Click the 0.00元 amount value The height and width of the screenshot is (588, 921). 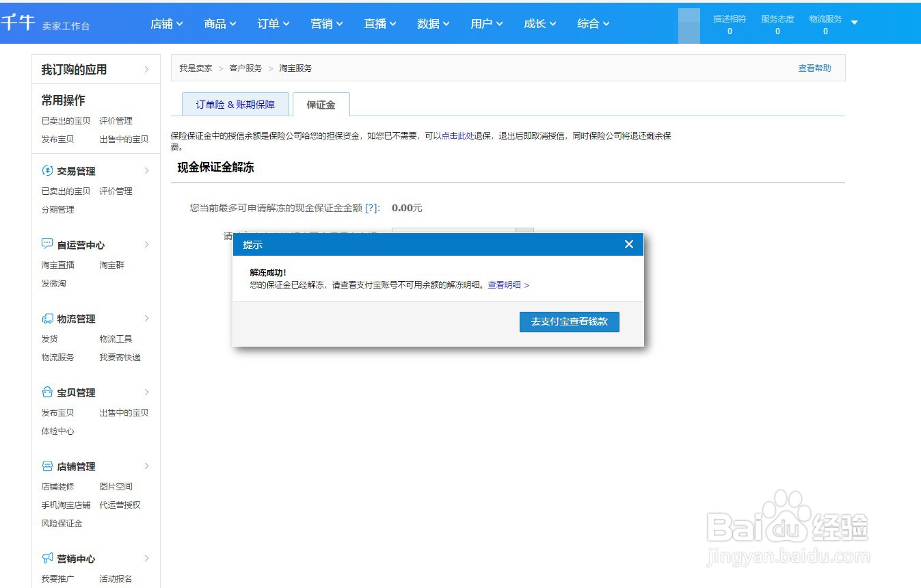point(407,208)
